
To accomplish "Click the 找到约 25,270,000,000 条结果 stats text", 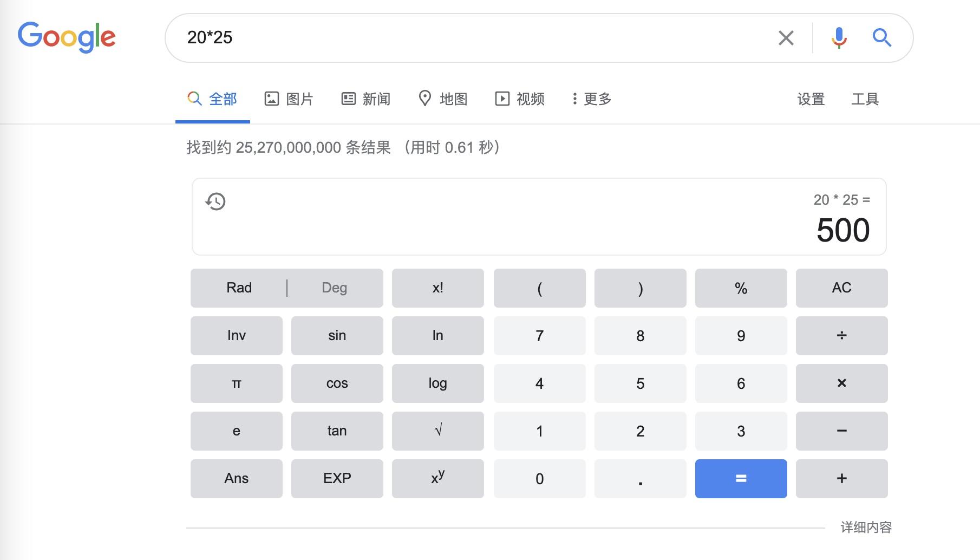I will point(289,147).
